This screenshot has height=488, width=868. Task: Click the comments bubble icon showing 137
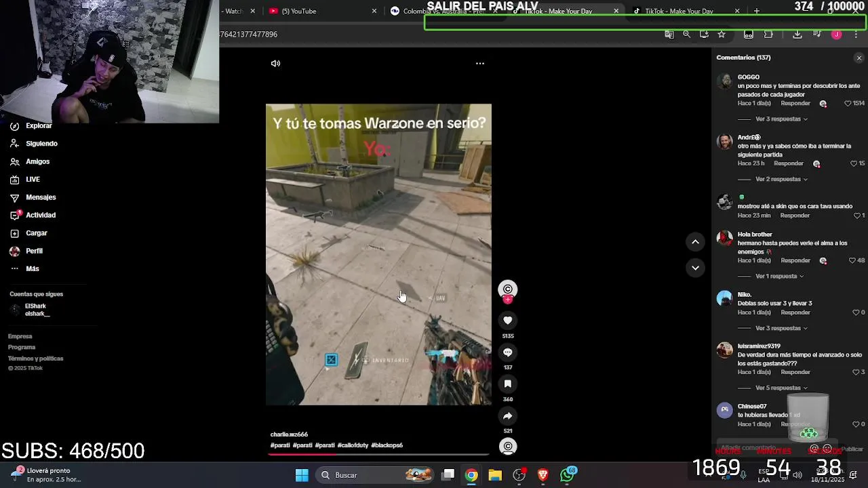(507, 352)
